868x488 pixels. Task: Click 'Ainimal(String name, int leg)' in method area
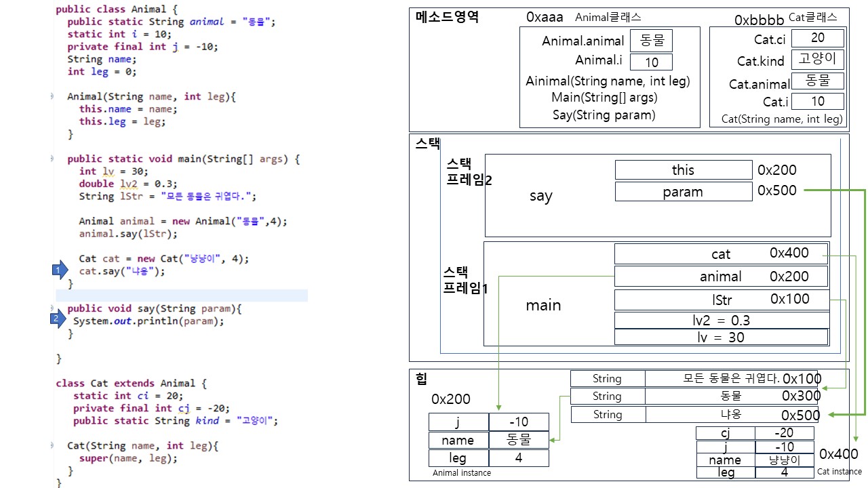point(608,81)
